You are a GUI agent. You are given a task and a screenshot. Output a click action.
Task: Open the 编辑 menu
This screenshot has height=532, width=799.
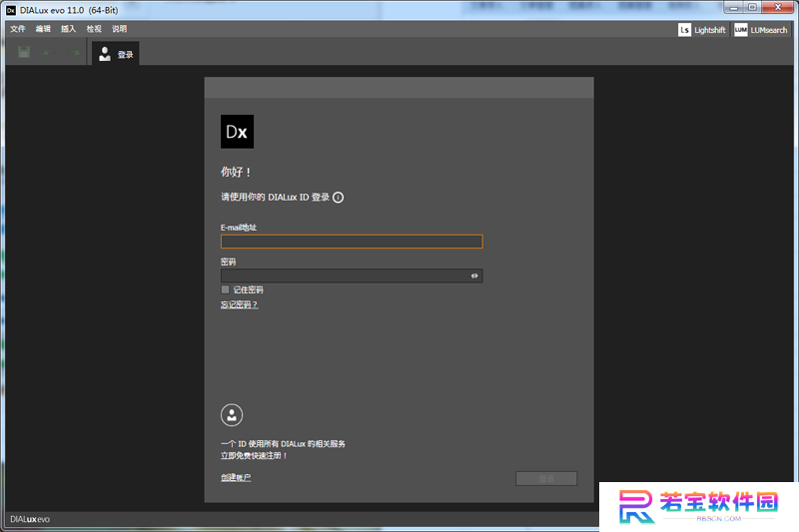pos(43,29)
